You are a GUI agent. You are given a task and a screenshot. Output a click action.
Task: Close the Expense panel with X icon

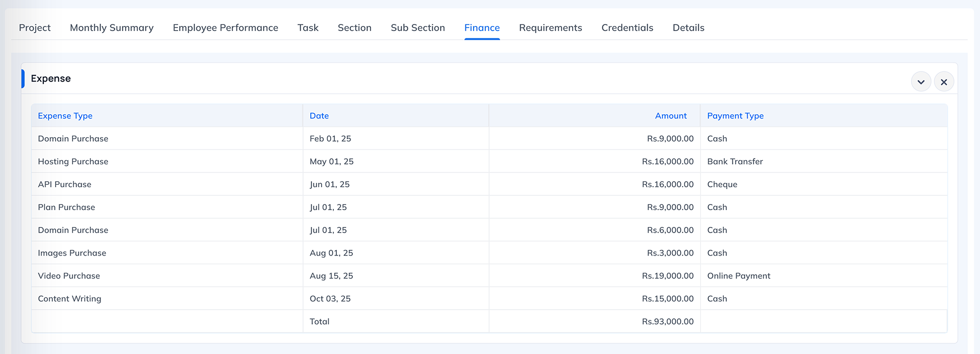[x=944, y=82]
